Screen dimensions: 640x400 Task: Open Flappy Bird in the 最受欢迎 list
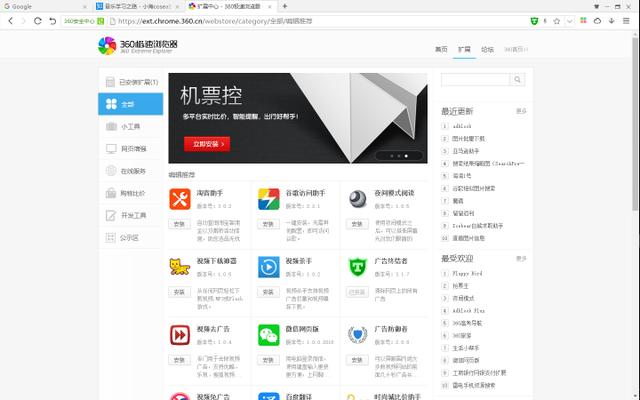[x=467, y=273]
